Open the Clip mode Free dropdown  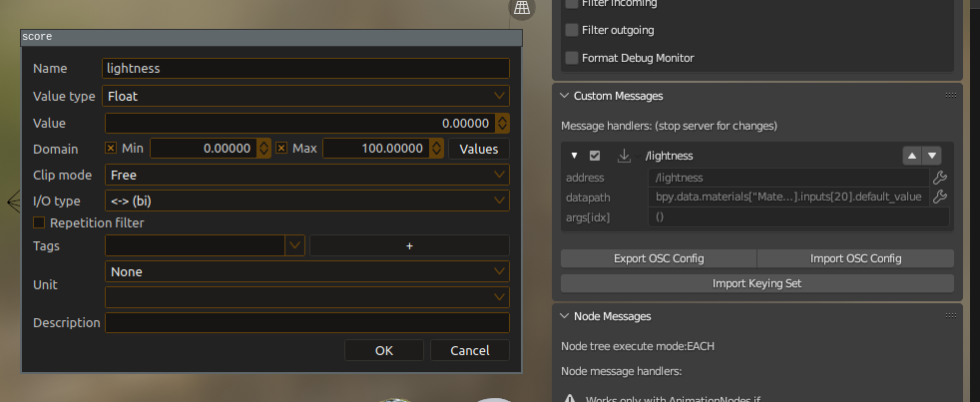[307, 175]
